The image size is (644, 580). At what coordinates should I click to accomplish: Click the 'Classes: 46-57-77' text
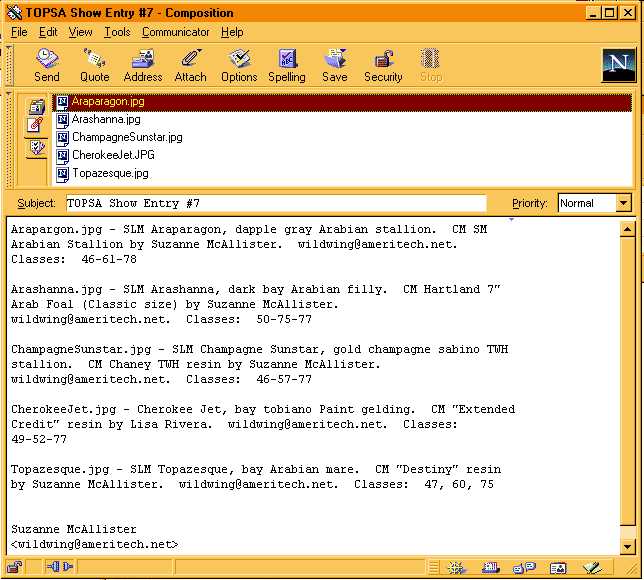[249, 380]
